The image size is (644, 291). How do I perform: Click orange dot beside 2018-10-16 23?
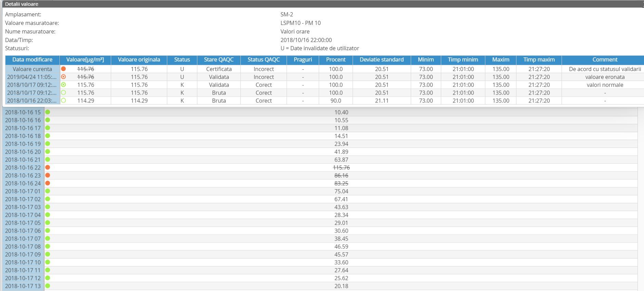[x=48, y=175]
